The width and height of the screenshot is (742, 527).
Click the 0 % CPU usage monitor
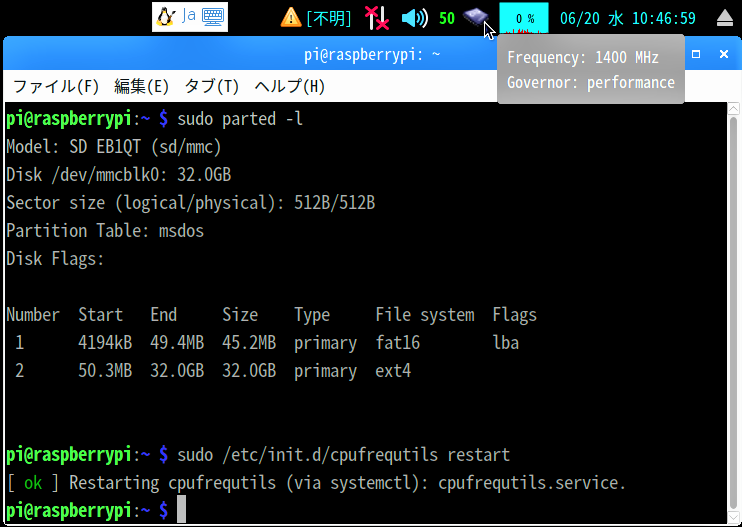pyautogui.click(x=524, y=18)
